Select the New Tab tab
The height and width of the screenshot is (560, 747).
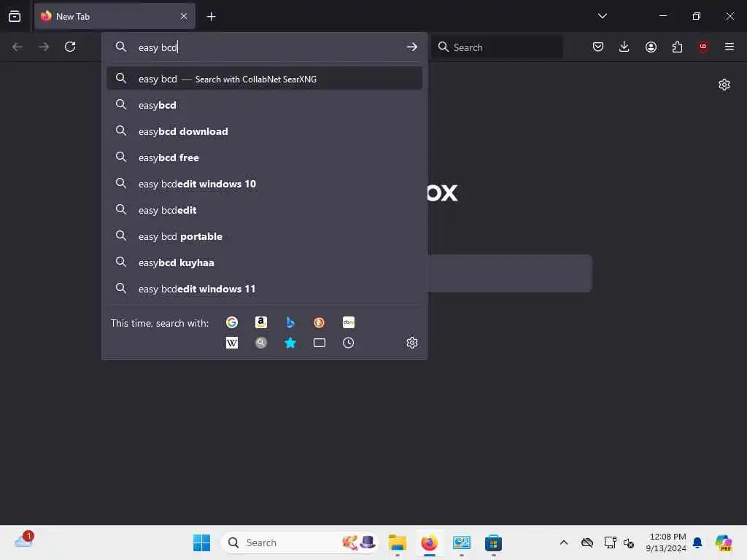(x=115, y=16)
